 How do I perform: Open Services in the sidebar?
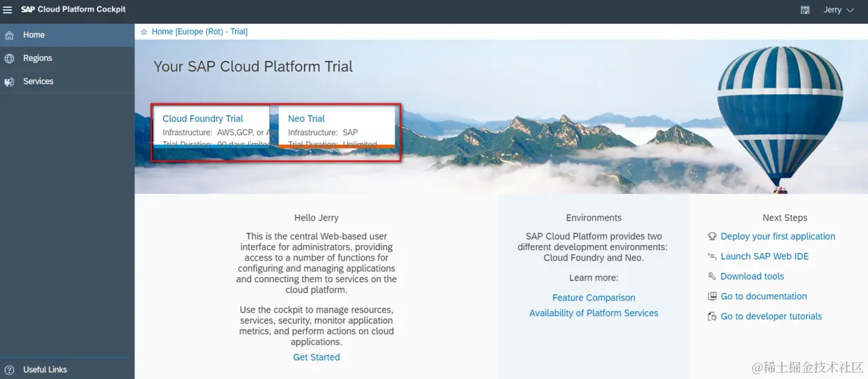[67, 81]
